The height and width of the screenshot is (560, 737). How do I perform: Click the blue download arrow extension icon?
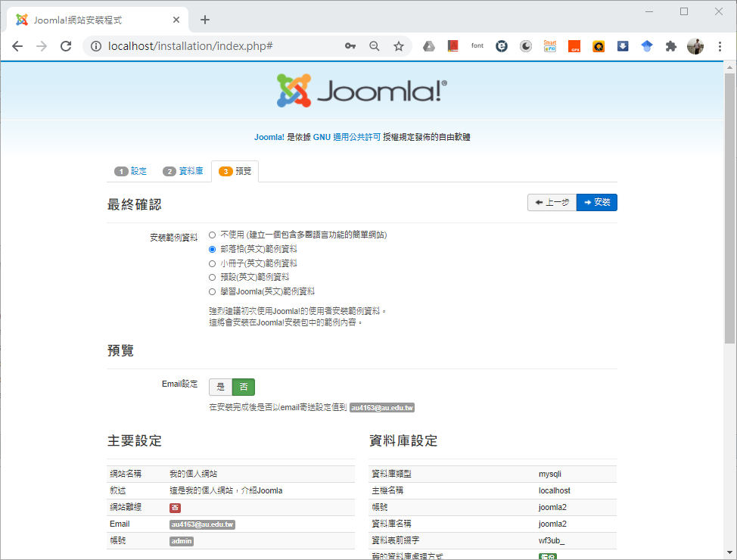(623, 46)
